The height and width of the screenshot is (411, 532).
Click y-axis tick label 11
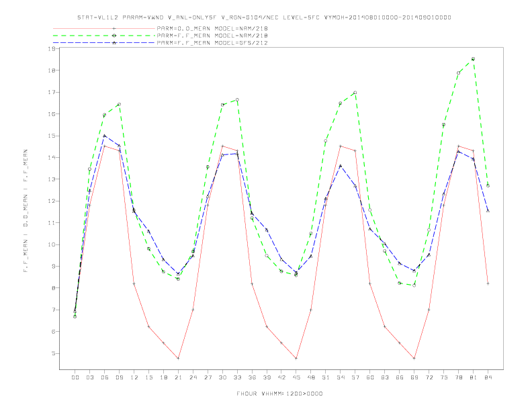point(52,223)
